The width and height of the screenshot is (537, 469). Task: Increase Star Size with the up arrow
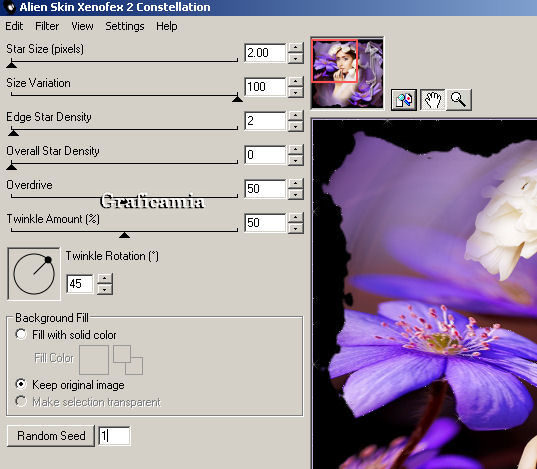pyautogui.click(x=296, y=48)
